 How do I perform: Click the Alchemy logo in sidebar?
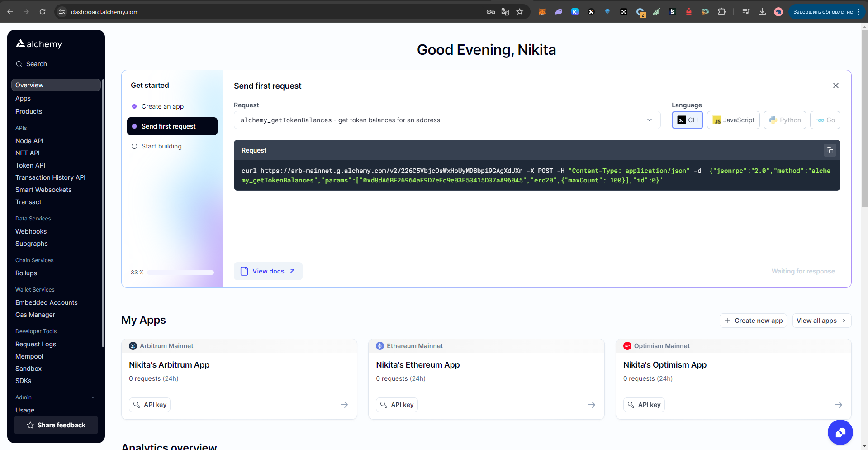coord(39,44)
